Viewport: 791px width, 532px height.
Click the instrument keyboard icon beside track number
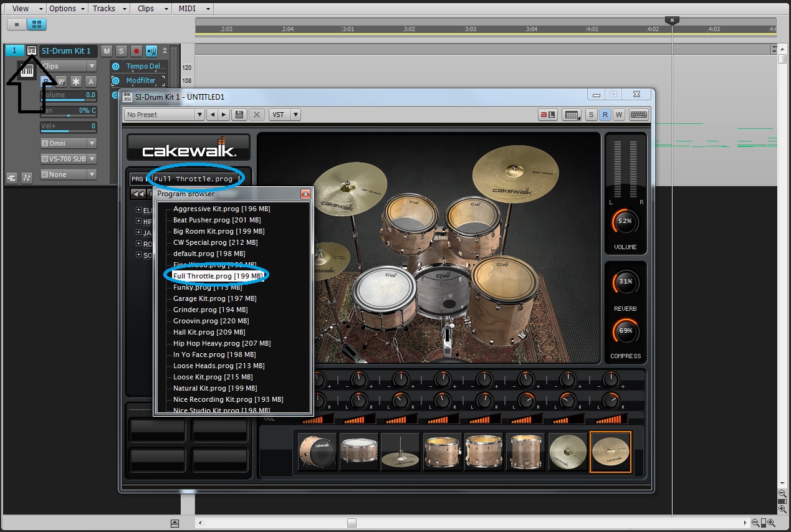coord(32,50)
